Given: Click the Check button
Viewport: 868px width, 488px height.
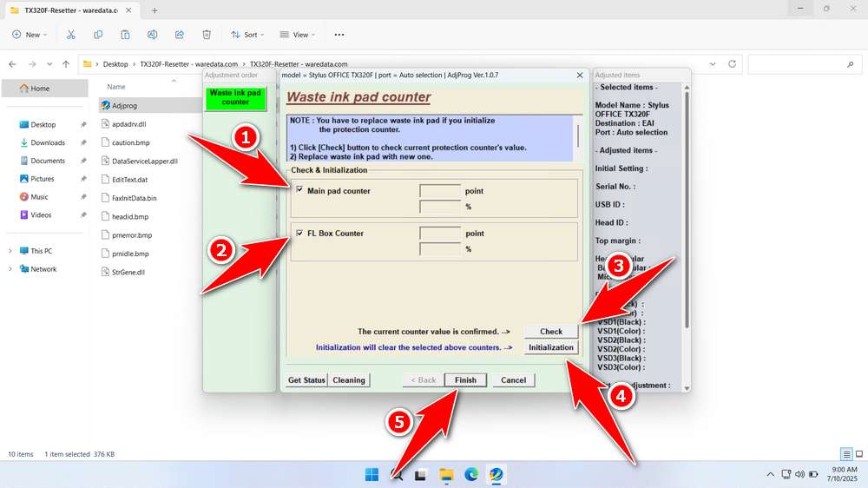Looking at the screenshot, I should (x=551, y=331).
